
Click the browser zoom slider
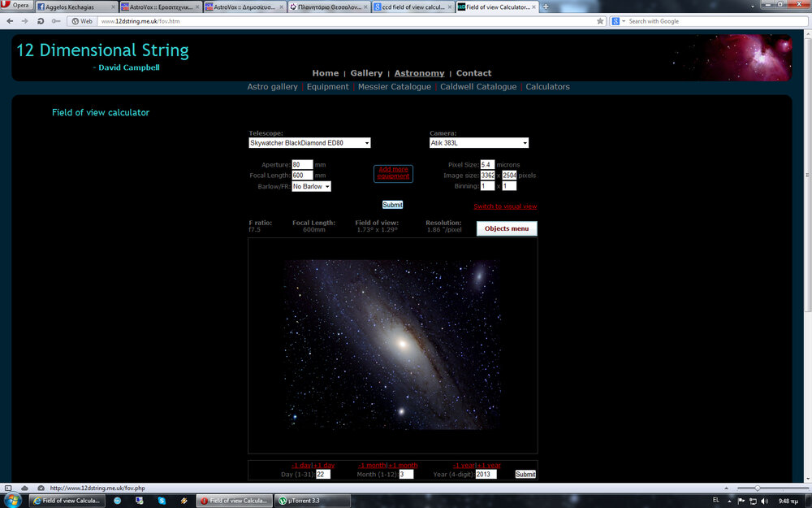[x=758, y=488]
